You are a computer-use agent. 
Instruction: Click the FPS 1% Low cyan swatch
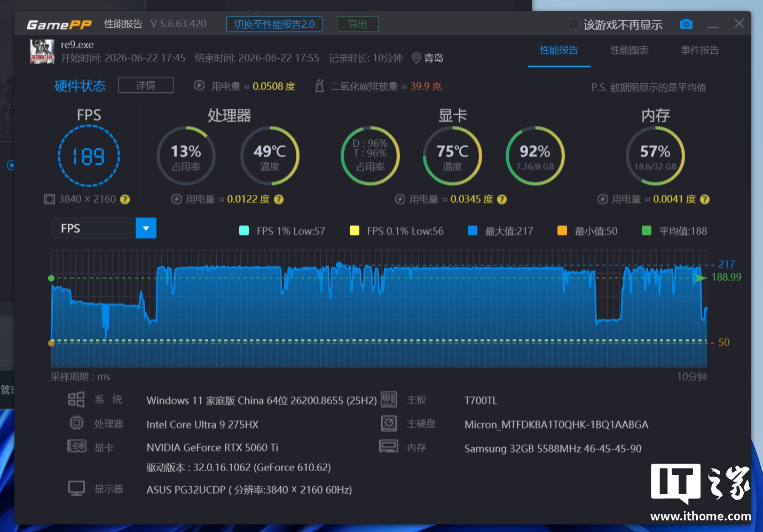pos(244,231)
